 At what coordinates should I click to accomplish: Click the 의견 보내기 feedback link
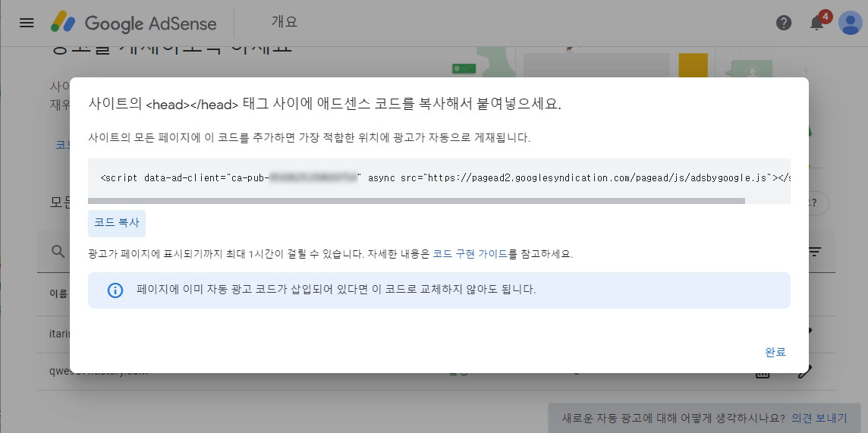pos(819,418)
